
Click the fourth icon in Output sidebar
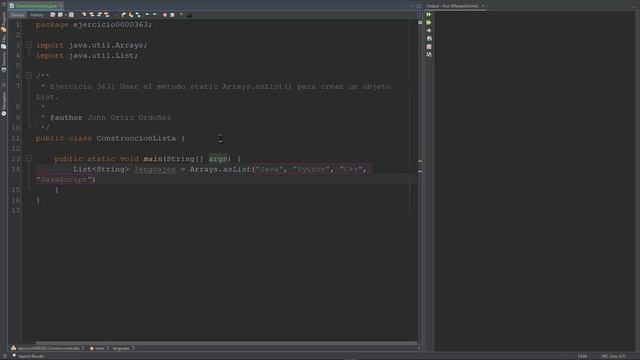point(429,38)
